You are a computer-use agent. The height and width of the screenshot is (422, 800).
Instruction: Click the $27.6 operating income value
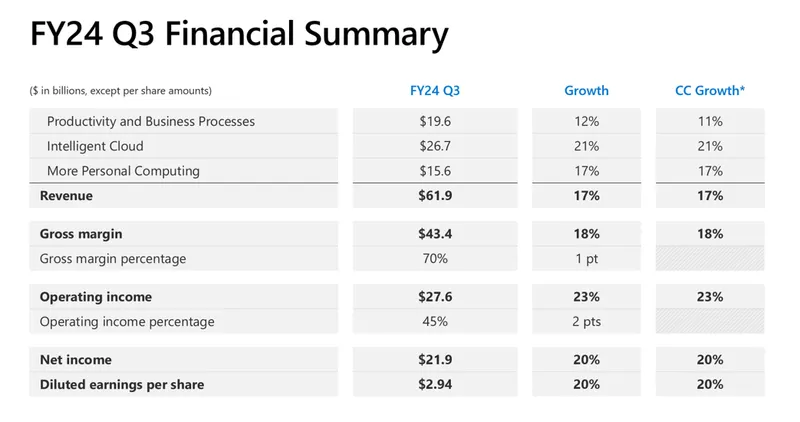434,297
